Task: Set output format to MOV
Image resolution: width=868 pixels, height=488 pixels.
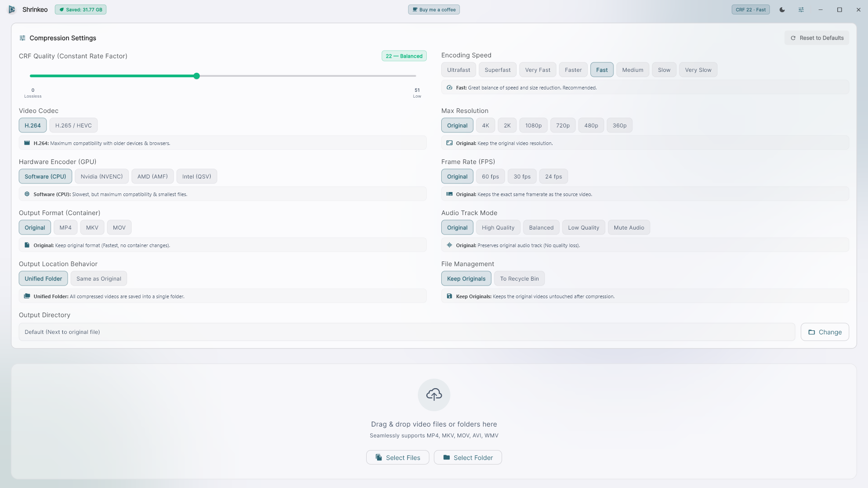Action: tap(119, 228)
